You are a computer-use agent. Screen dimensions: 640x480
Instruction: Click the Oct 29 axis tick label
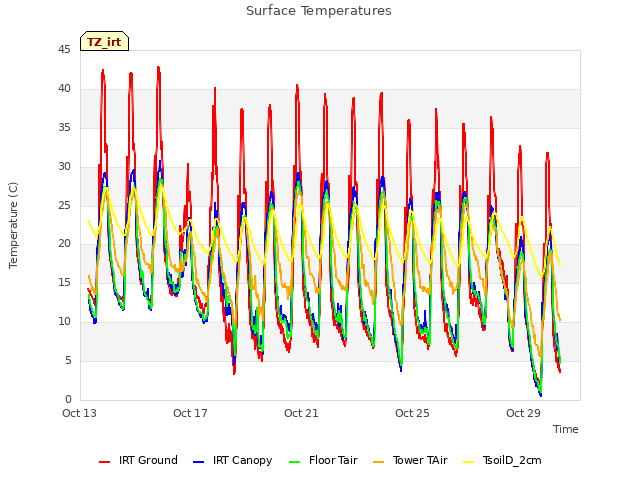tap(523, 413)
